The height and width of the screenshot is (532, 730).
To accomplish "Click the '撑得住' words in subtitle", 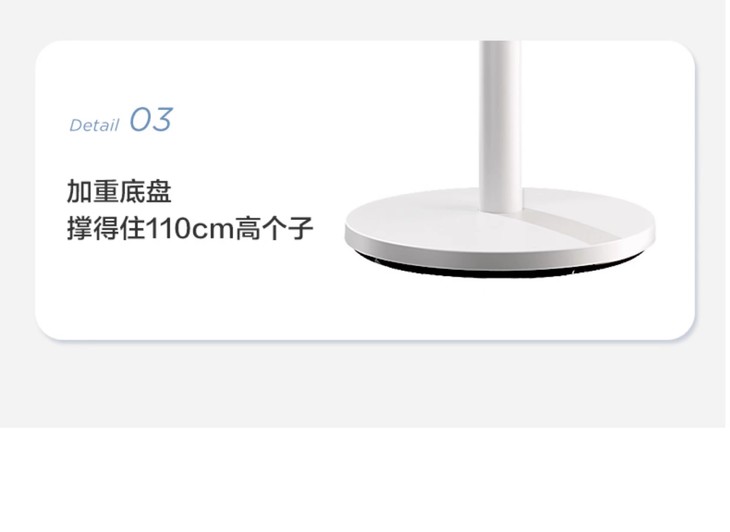I will 106,228.
